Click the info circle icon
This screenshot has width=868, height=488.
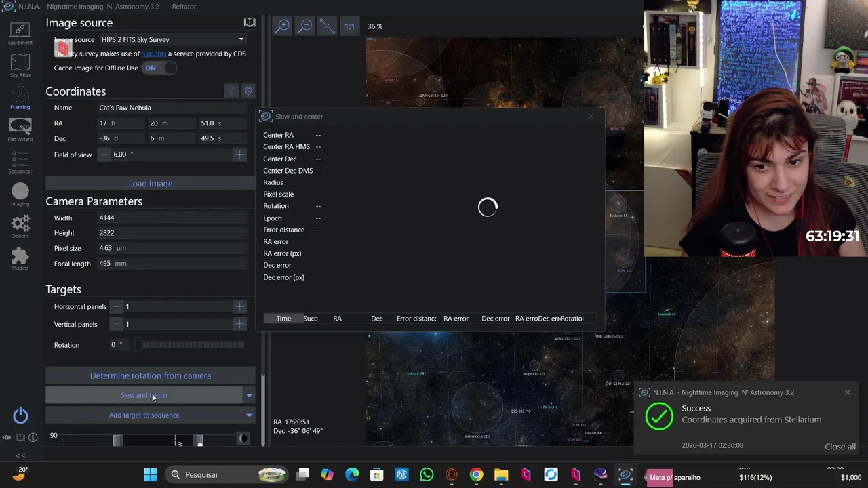(33, 438)
